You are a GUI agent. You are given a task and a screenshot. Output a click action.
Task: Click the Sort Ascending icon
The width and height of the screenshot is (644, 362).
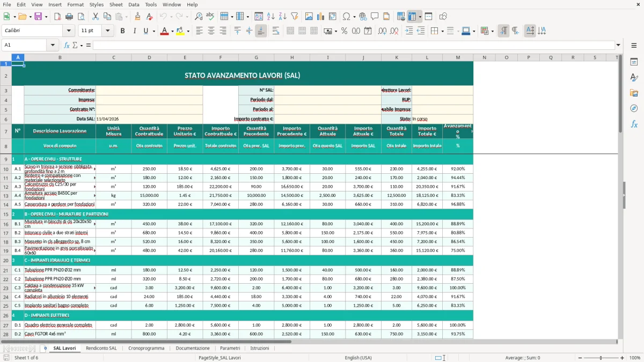click(x=270, y=17)
